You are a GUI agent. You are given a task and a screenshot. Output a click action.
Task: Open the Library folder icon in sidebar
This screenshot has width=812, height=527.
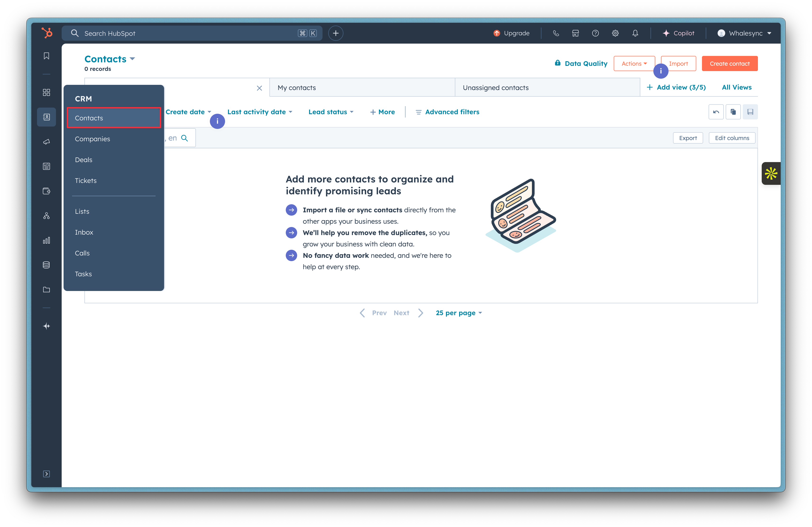[46, 290]
